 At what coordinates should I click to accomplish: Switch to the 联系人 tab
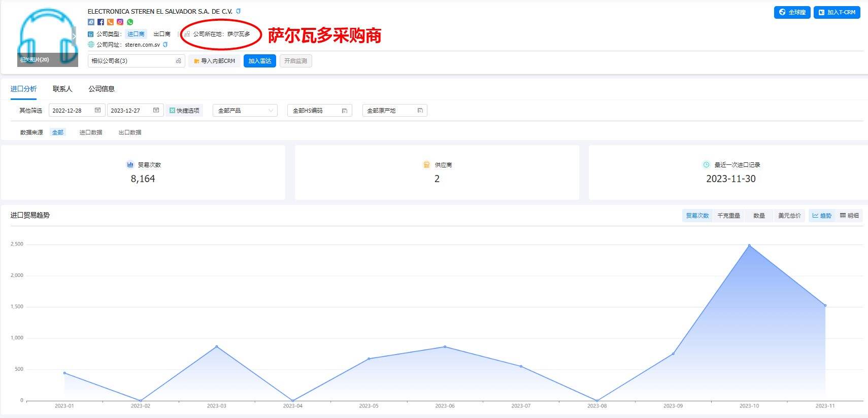click(62, 89)
